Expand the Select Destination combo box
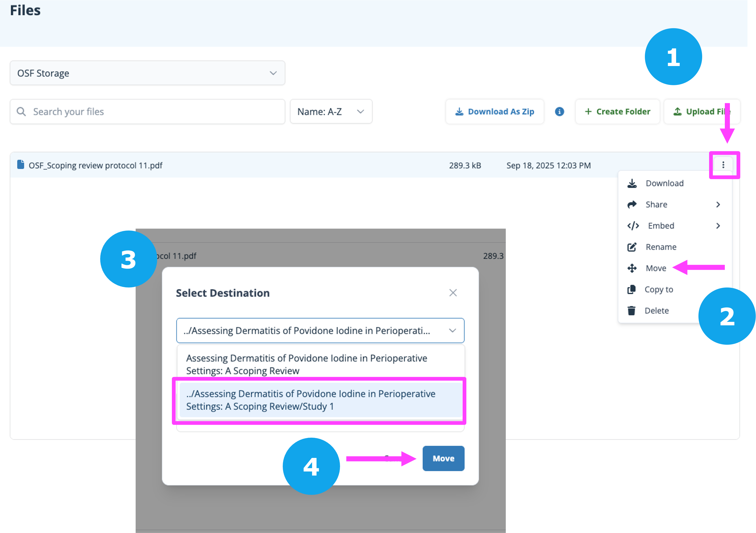 point(320,330)
